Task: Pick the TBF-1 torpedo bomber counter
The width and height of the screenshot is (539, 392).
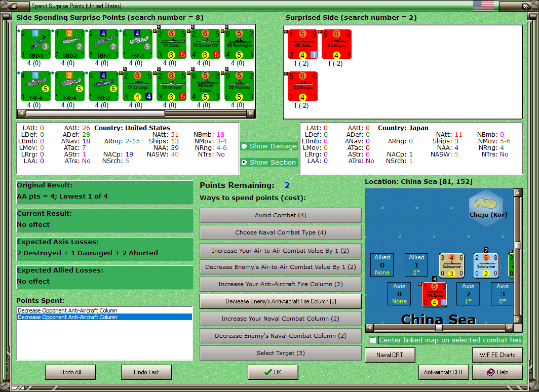Action: click(x=104, y=44)
